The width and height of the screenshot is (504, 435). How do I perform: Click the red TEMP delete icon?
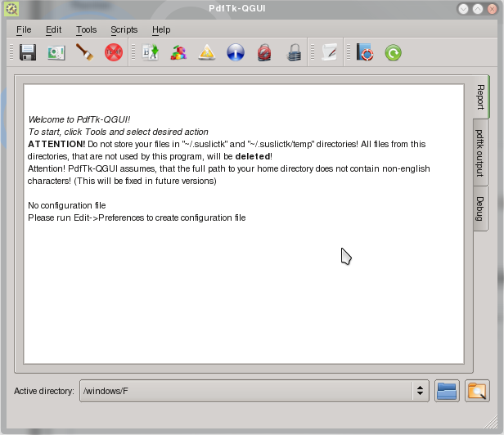[x=114, y=52]
